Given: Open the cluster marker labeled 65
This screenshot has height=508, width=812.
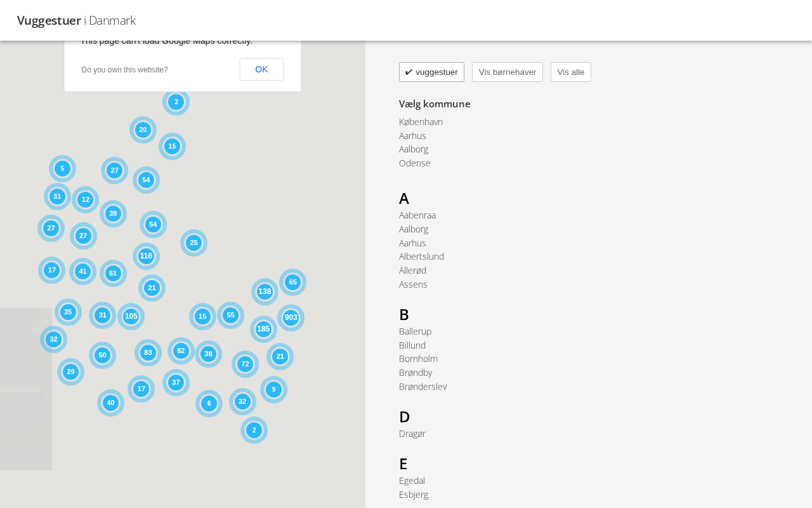Looking at the screenshot, I should tap(292, 282).
